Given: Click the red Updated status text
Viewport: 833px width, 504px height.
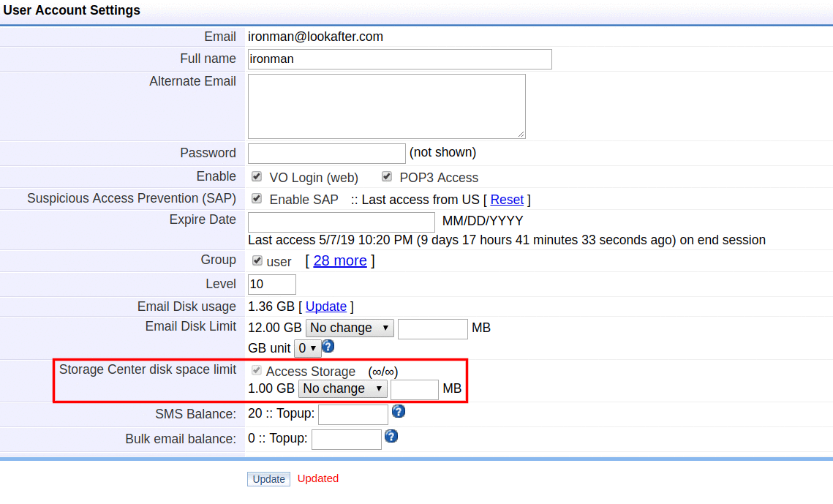Looking at the screenshot, I should [x=317, y=478].
